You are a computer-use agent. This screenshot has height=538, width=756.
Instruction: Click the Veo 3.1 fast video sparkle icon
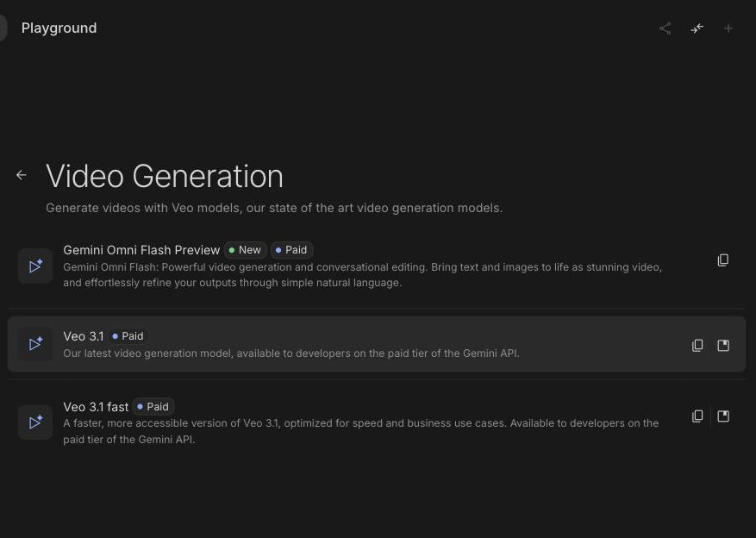[35, 422]
